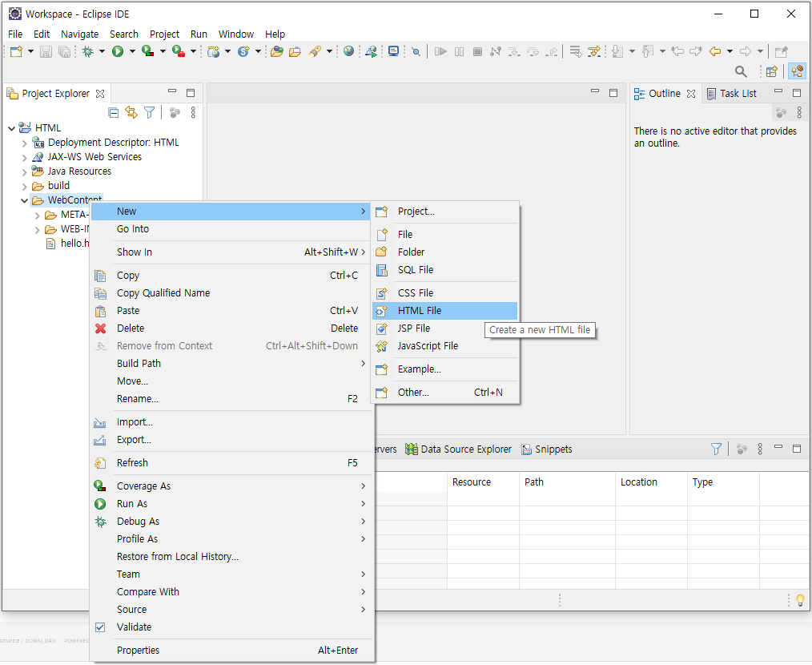Select HTML File in New submenu
The width and height of the screenshot is (812, 665).
click(x=445, y=311)
